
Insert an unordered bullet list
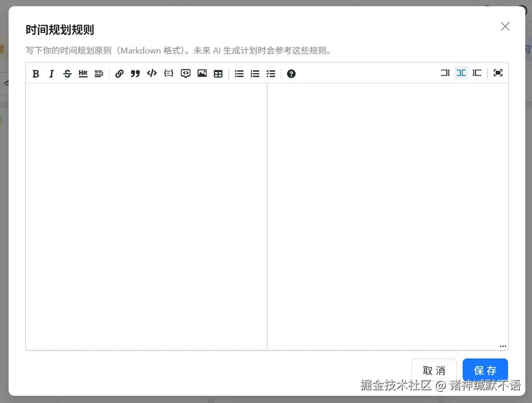point(239,74)
